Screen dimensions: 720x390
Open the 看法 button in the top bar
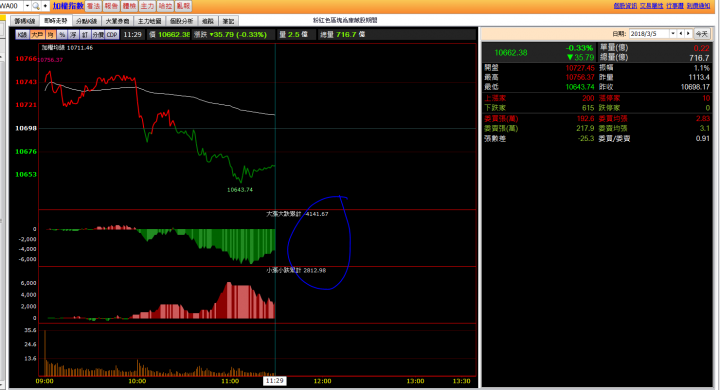coord(93,6)
